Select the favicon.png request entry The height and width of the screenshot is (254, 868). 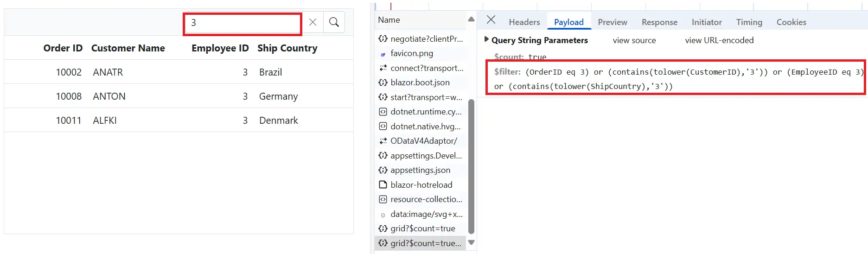(421, 53)
